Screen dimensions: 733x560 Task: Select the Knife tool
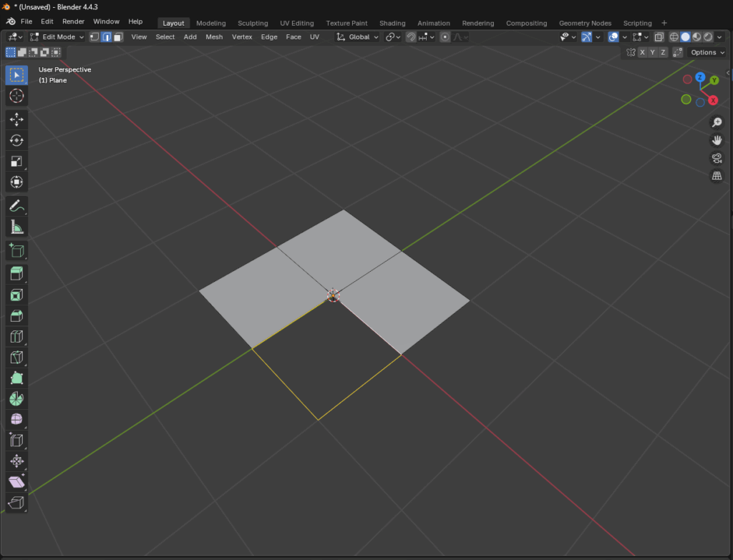tap(16, 358)
